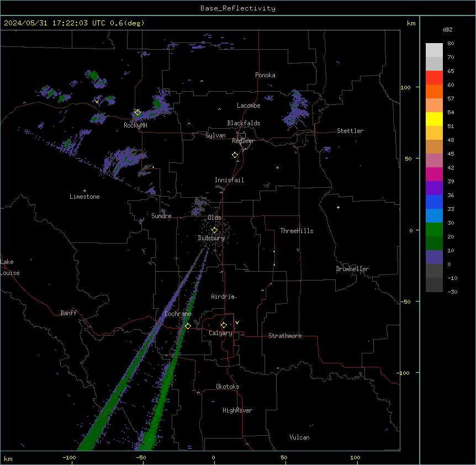Click the Okotoks town label
The width and height of the screenshot is (476, 465).
coord(228,387)
